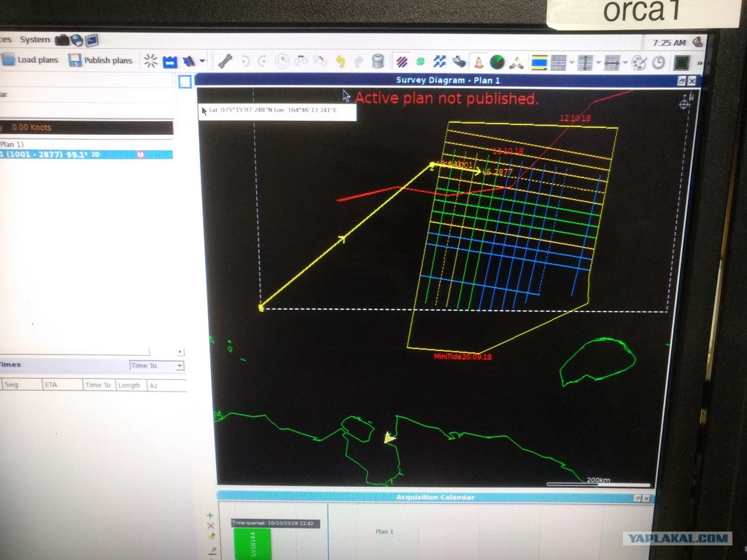This screenshot has width=747, height=560.
Task: Click the nodes path edit icon
Action: [x=320, y=61]
